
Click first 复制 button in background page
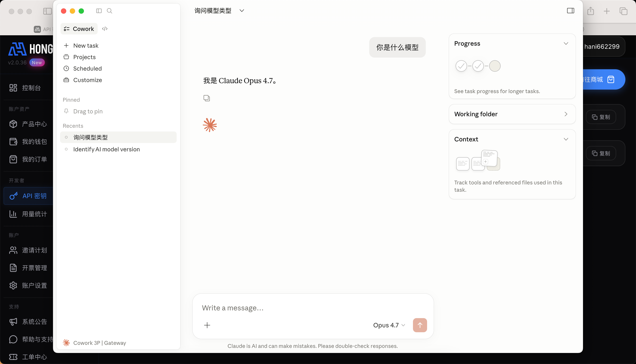[601, 117]
